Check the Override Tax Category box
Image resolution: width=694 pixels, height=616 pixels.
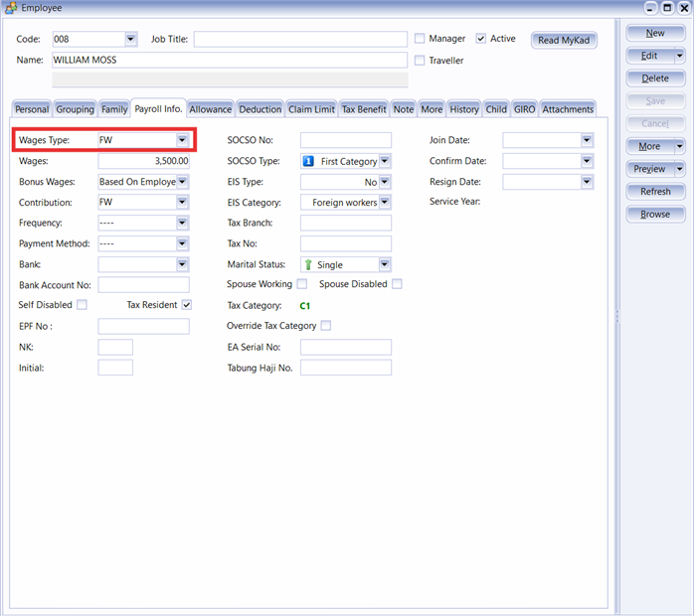coord(326,326)
